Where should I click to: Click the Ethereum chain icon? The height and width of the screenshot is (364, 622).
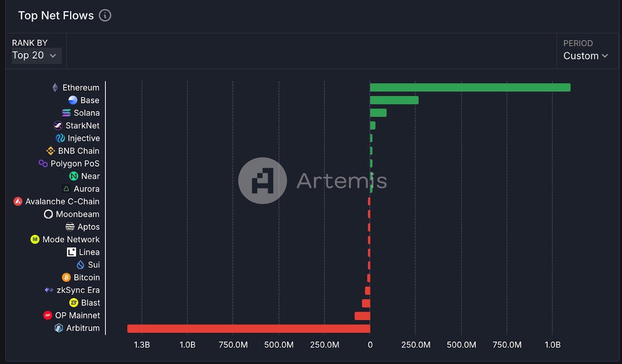tap(55, 87)
